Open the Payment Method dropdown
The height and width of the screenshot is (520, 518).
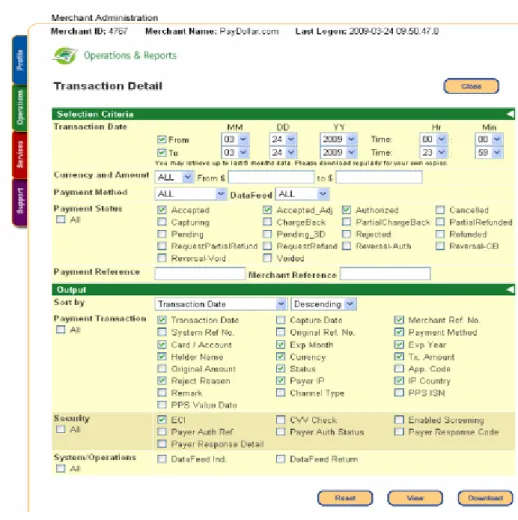pos(191,194)
